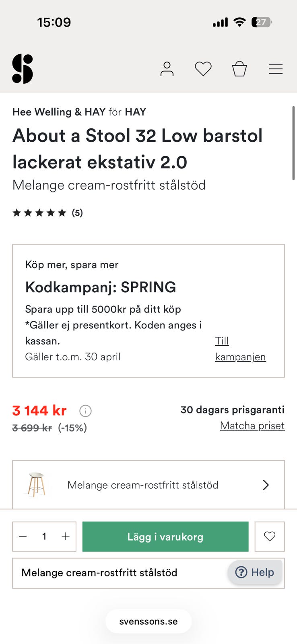Click the Help chat button

tap(255, 572)
